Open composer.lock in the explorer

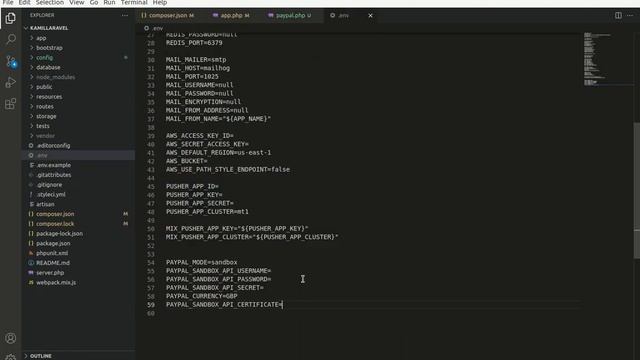coord(55,224)
